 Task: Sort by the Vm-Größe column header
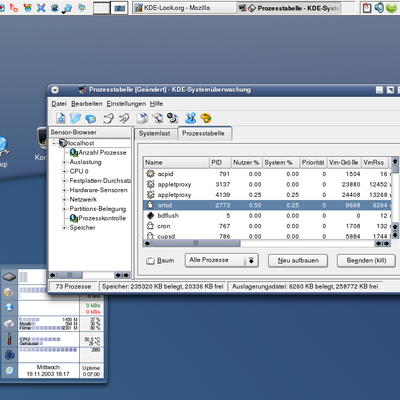(344, 162)
